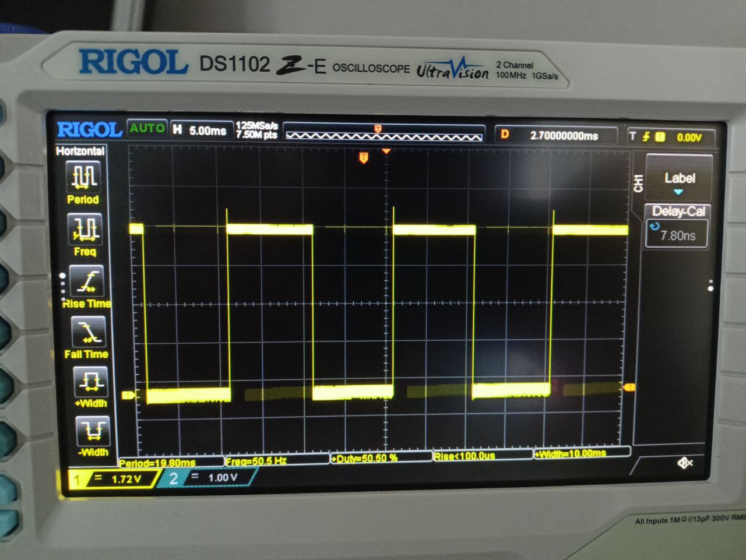Click the CH1 vertical label
Screen dimensions: 746x560
click(x=639, y=183)
